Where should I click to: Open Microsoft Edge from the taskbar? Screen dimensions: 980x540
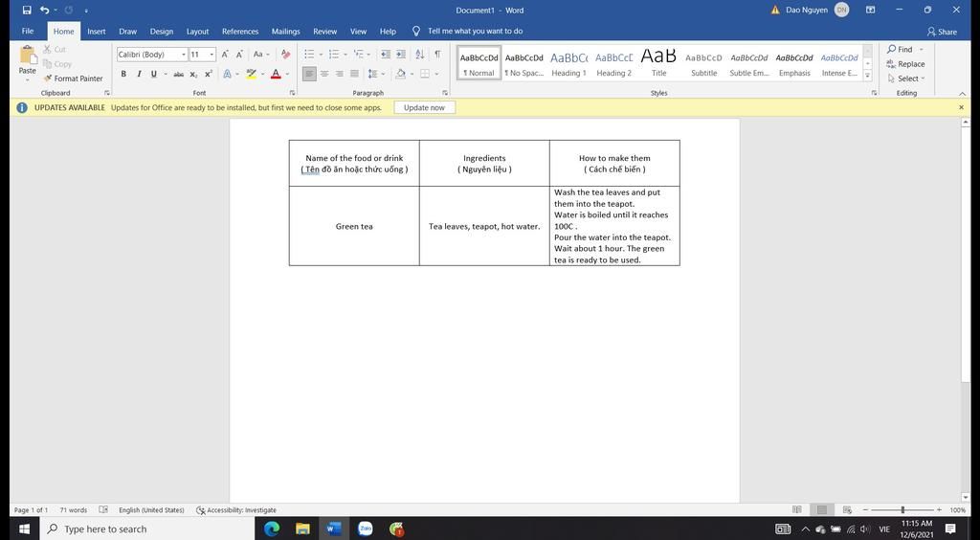pyautogui.click(x=271, y=529)
